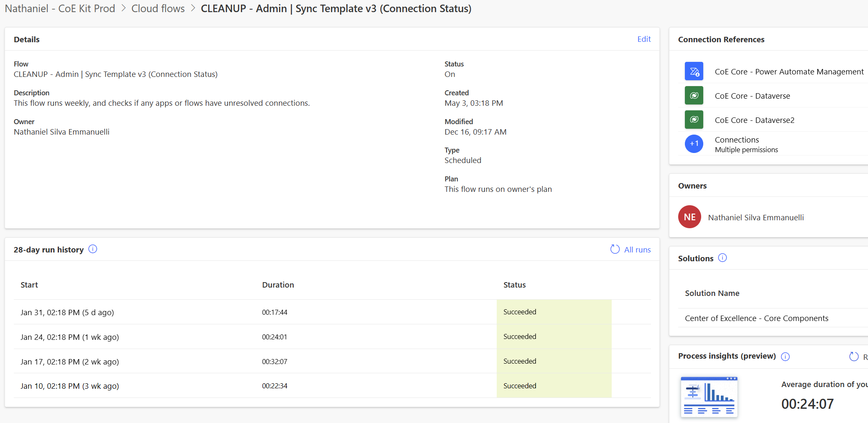
Task: Open the CoE Core - Power Automate Management connection reference
Action: (789, 71)
